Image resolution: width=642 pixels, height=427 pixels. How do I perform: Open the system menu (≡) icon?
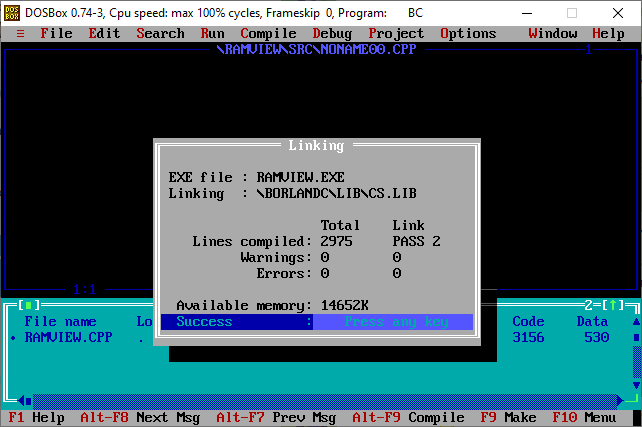20,34
